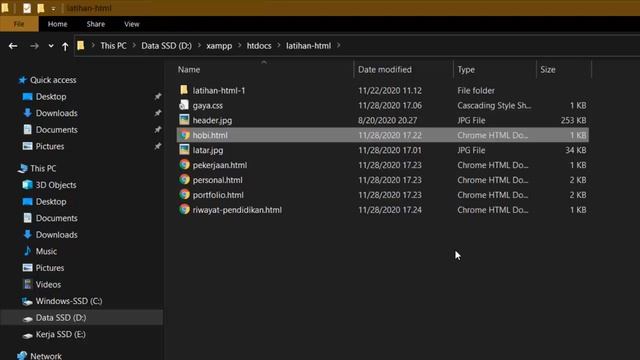Select the latihan-html-1 folder icon
640x360 pixels.
tap(184, 90)
